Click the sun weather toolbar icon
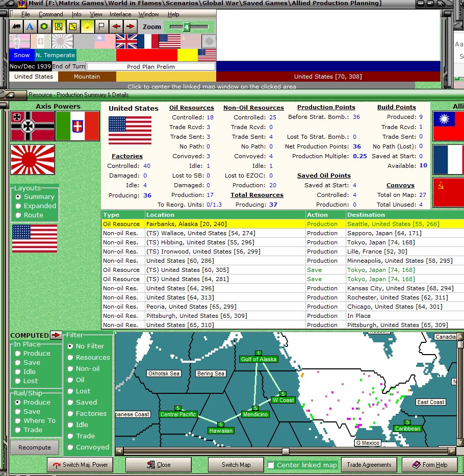The height and width of the screenshot is (476, 464). click(87, 27)
